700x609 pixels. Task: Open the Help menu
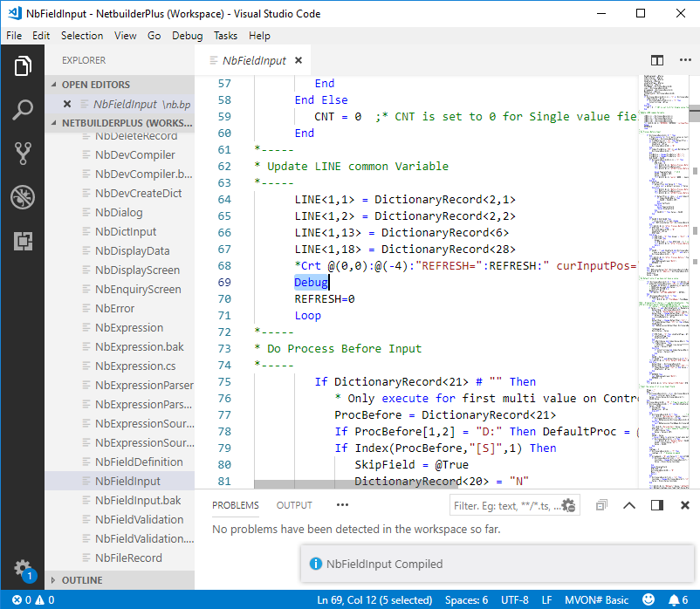click(259, 36)
